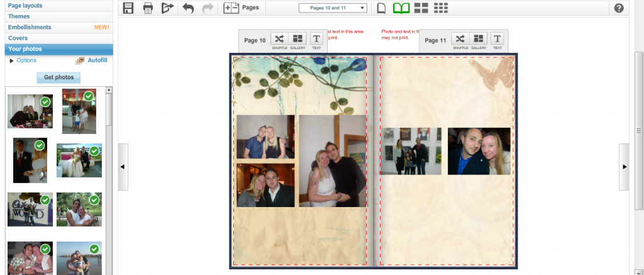Select the wedding couple by car thumbnail
The width and height of the screenshot is (644, 275).
79,160
